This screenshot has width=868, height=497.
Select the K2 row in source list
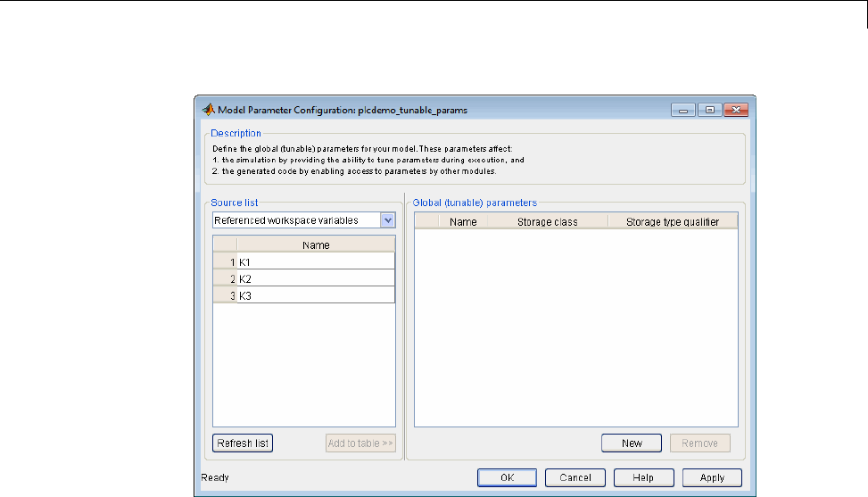(x=316, y=279)
